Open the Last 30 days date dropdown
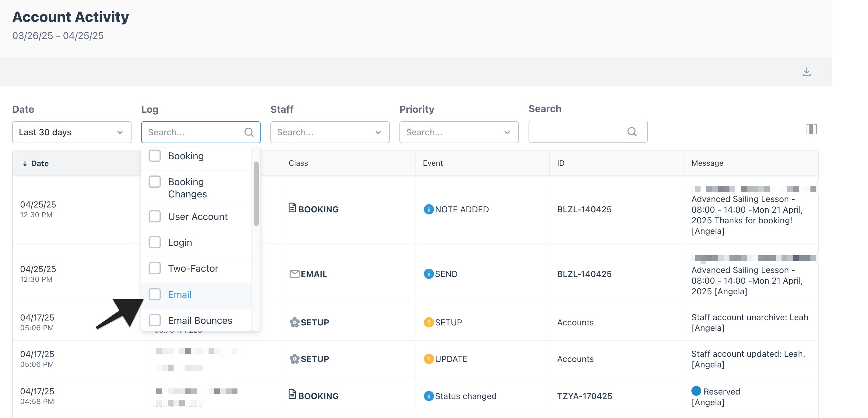868x418 pixels. [72, 132]
